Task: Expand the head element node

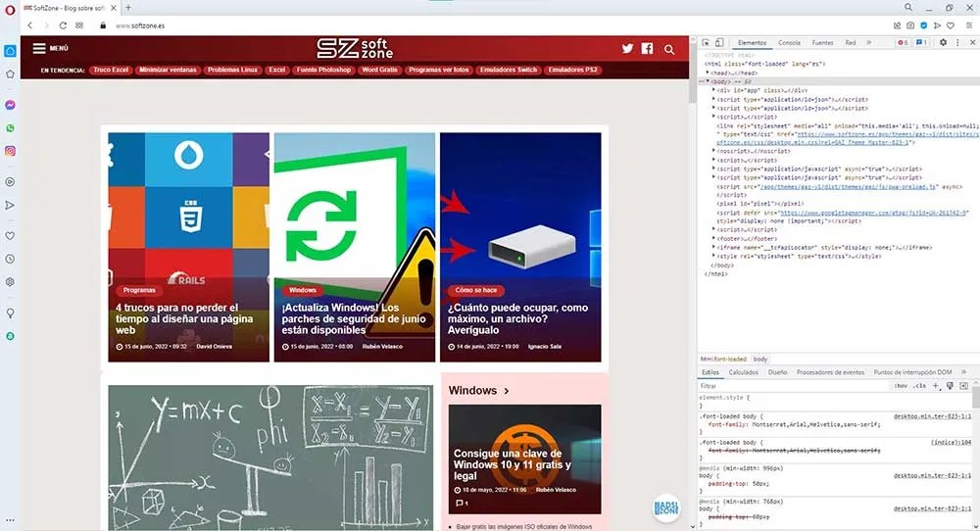Action: (708, 73)
